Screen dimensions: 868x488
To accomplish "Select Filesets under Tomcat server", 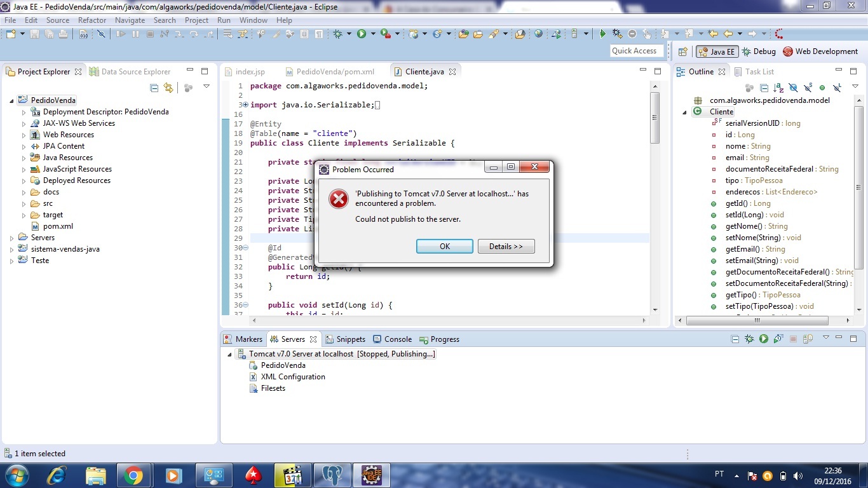I will point(273,388).
